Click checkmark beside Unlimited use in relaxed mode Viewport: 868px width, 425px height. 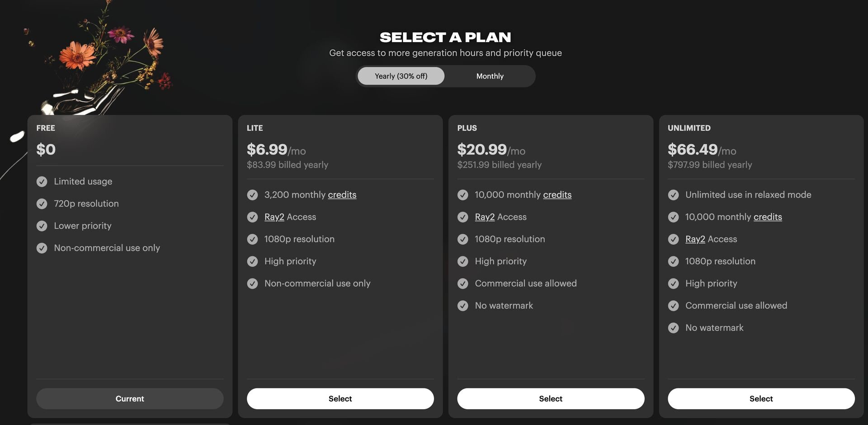(673, 195)
